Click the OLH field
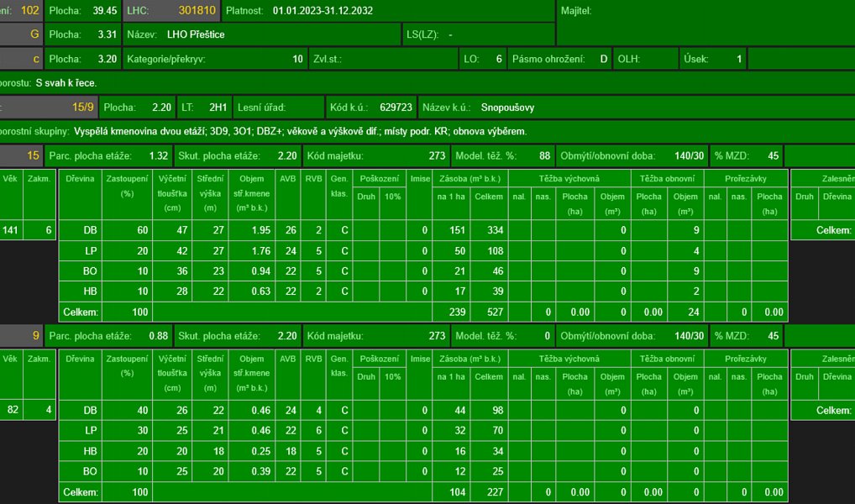The width and height of the screenshot is (855, 504). (646, 59)
